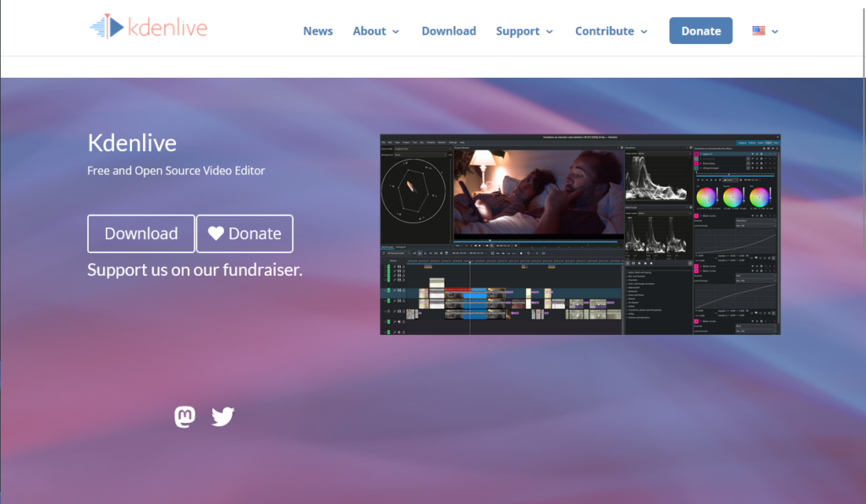The image size is (866, 504).
Task: Open Kdenlive's Mastodon profile
Action: click(185, 417)
